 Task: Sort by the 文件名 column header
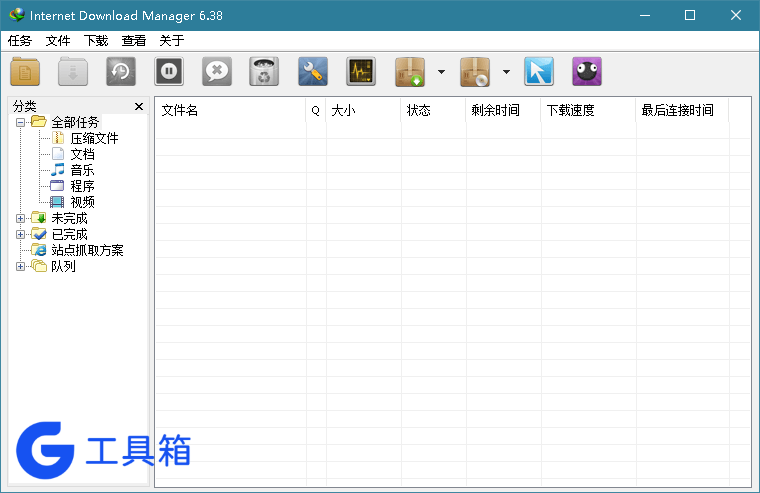point(230,111)
